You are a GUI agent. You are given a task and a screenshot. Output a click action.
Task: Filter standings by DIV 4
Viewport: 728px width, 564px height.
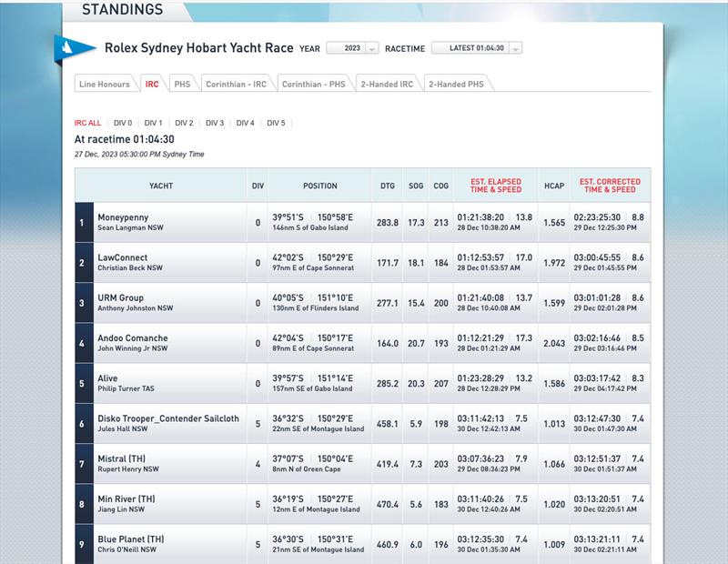point(245,123)
